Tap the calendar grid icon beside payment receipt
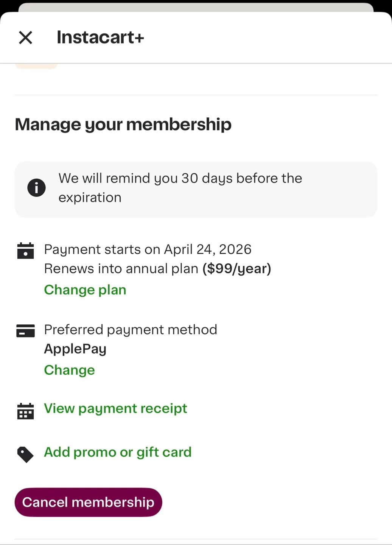 pos(26,411)
